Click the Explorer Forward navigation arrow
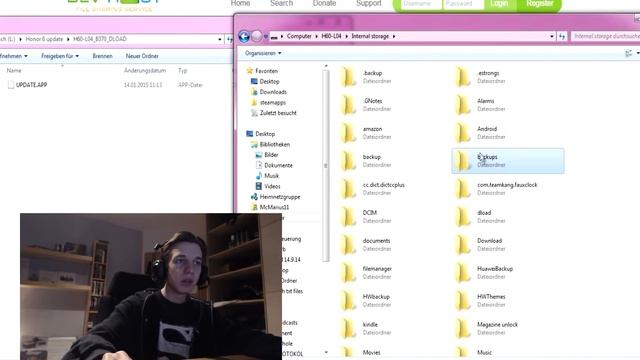Image resolution: width=640 pixels, height=360 pixels. point(257,36)
